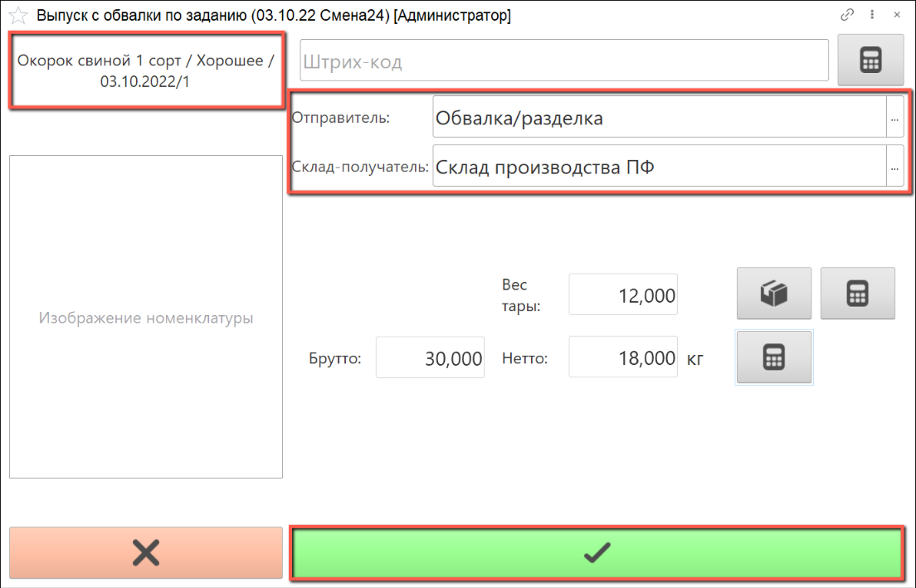This screenshot has height=588, width=916.
Task: Open Склад-получатель selection via ellipsis button
Action: [x=894, y=168]
